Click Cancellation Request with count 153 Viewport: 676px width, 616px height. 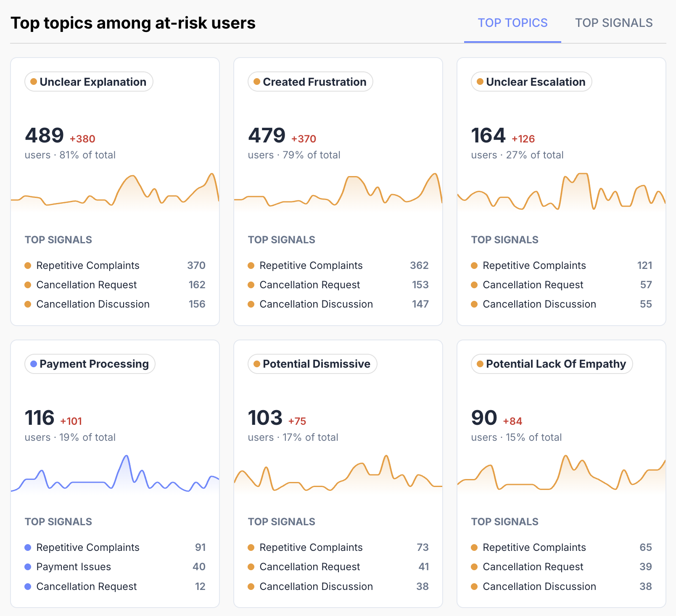tap(338, 285)
